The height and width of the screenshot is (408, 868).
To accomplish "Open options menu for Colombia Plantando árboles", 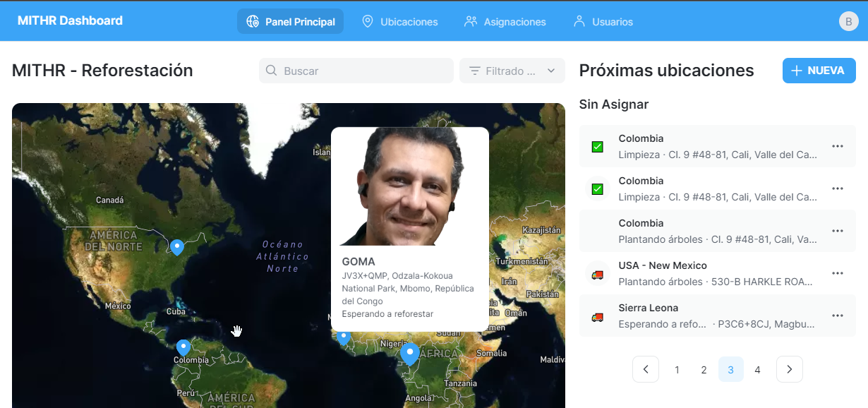I will [x=838, y=231].
